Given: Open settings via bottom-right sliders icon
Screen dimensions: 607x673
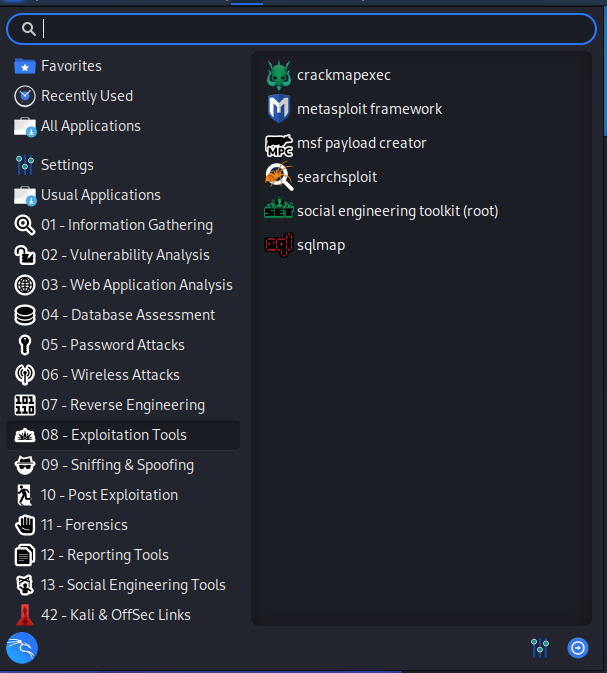Looking at the screenshot, I should (x=540, y=648).
